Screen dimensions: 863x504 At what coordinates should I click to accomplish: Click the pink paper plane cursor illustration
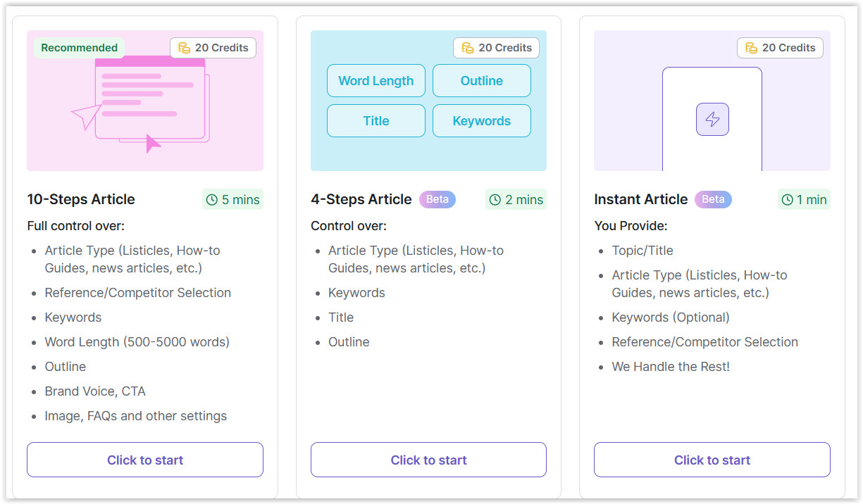click(87, 117)
